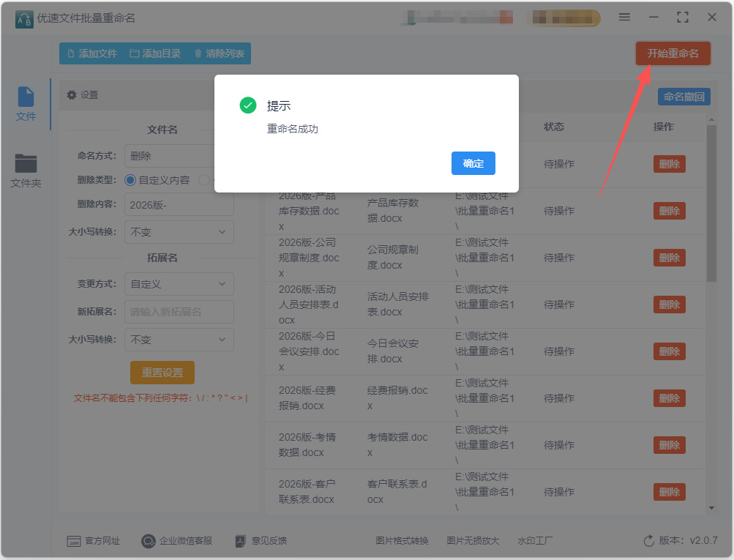Screen dimensions: 734x560
Task: Click the new name 产品库存数据.docx cell
Action: [392, 211]
